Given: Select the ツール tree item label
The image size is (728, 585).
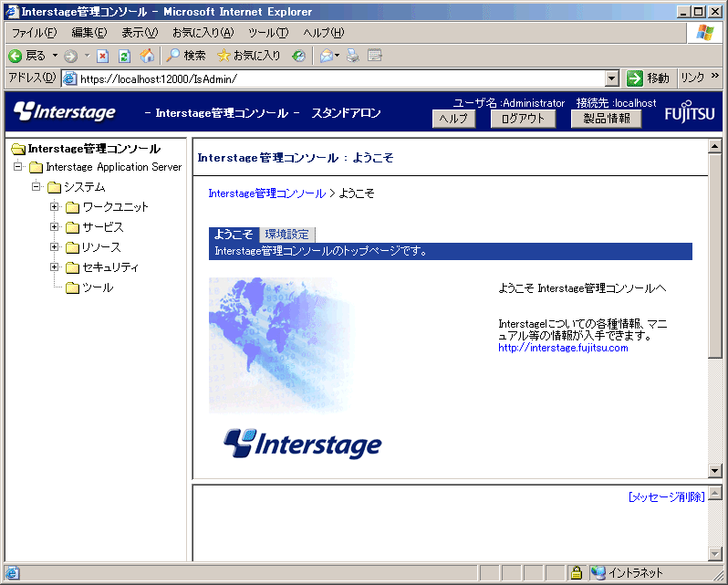Looking at the screenshot, I should tap(98, 287).
